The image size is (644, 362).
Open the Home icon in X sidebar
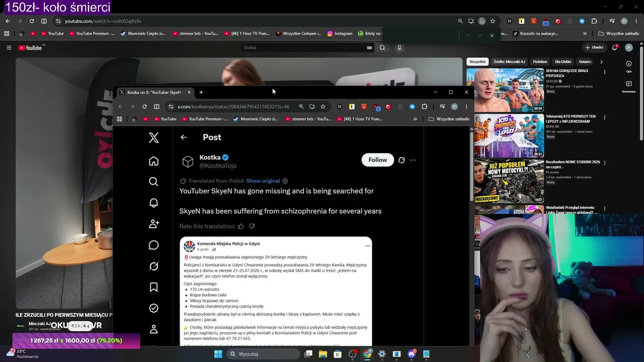(x=154, y=161)
